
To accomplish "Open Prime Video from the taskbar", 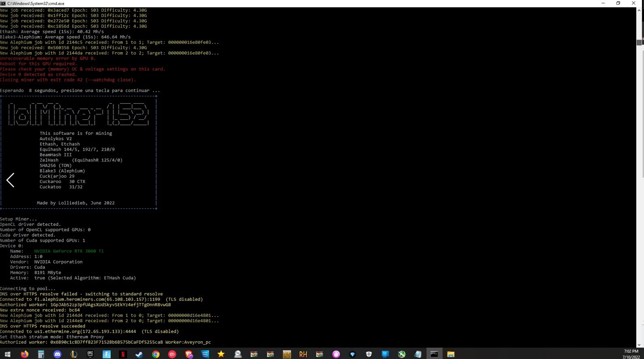I will (x=205, y=354).
